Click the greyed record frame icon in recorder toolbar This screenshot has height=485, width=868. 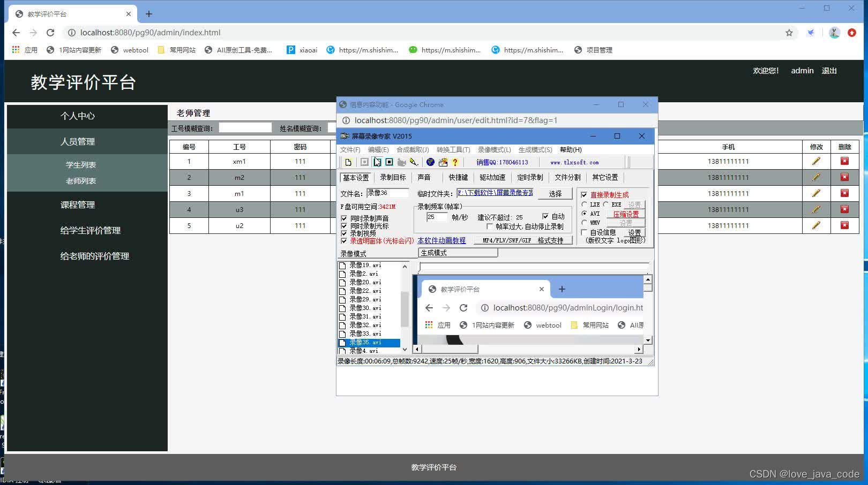364,162
